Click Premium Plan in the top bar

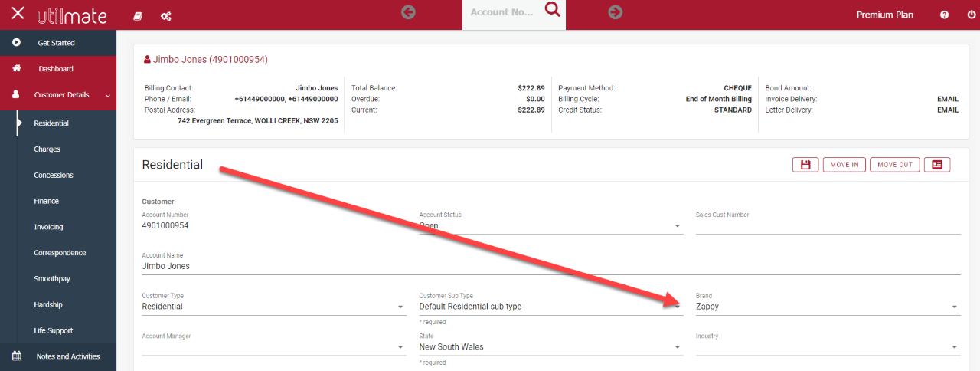click(x=885, y=15)
